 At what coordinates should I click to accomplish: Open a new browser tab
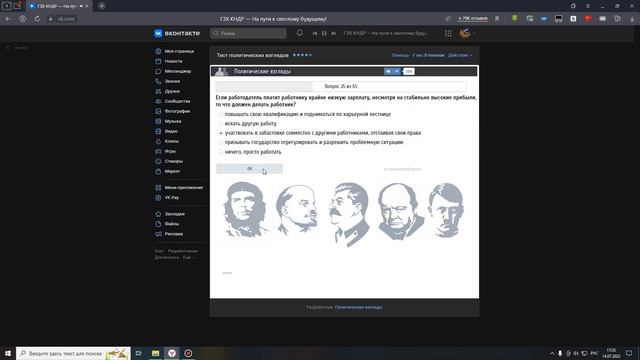click(x=102, y=6)
